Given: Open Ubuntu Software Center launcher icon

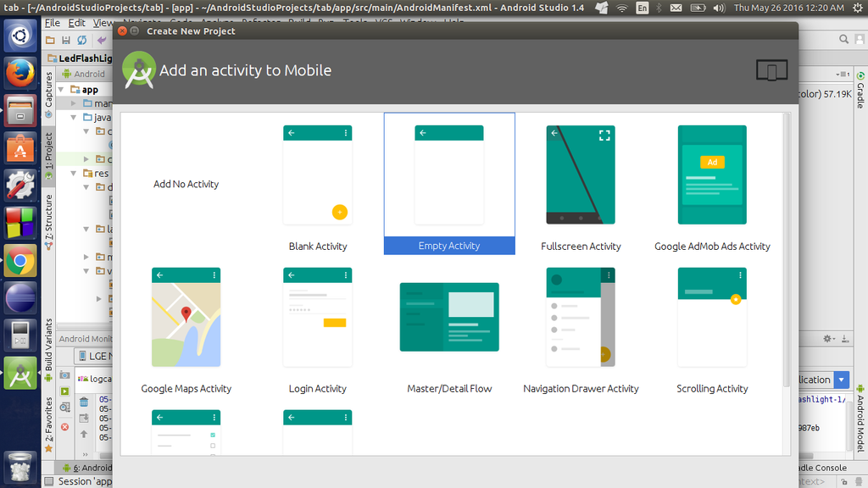Looking at the screenshot, I should point(20,148).
